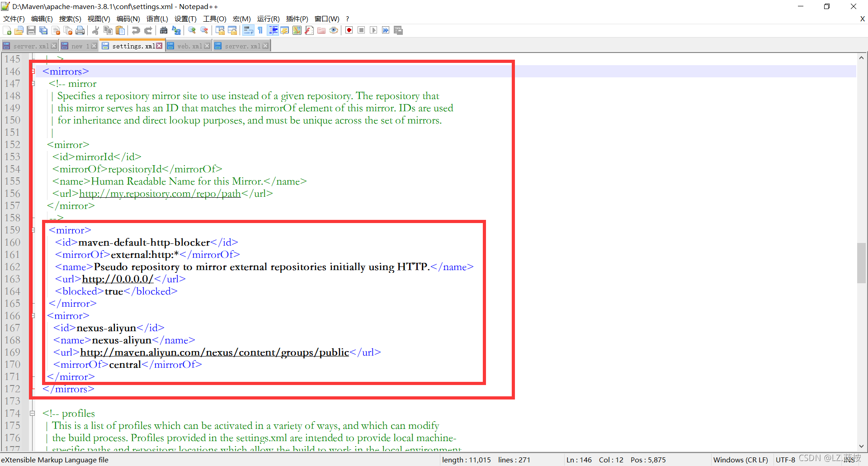
Task: Open the 插件(P) menu
Action: click(x=297, y=19)
